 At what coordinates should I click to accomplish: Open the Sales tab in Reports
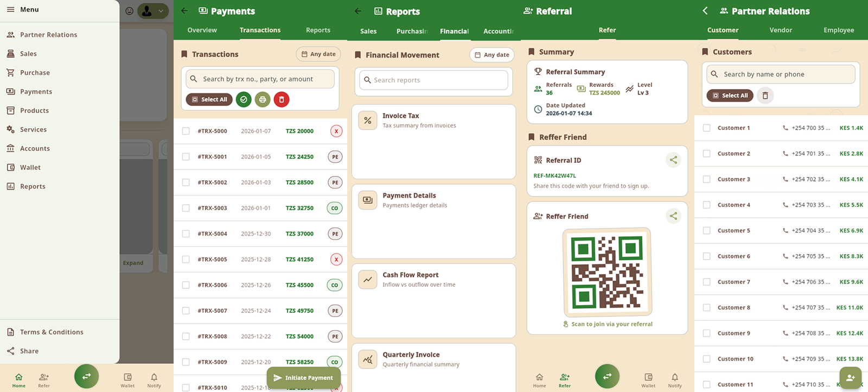click(x=368, y=31)
